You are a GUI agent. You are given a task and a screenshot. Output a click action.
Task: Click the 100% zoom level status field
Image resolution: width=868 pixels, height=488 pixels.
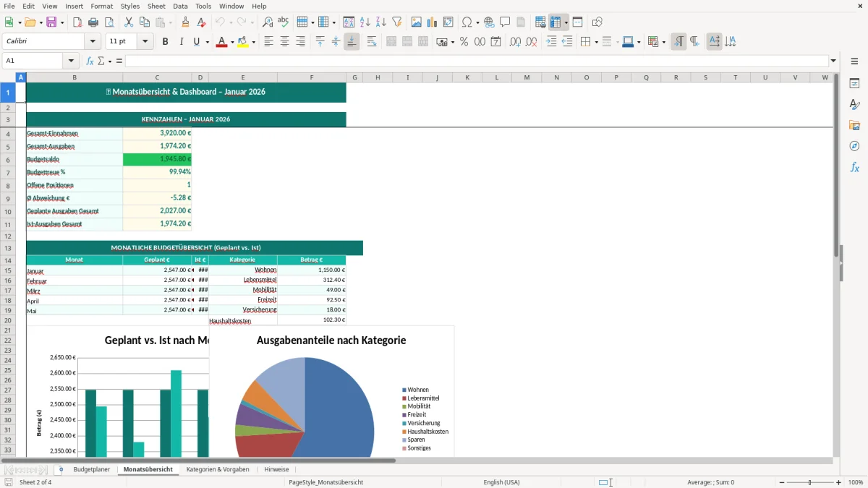click(x=856, y=482)
